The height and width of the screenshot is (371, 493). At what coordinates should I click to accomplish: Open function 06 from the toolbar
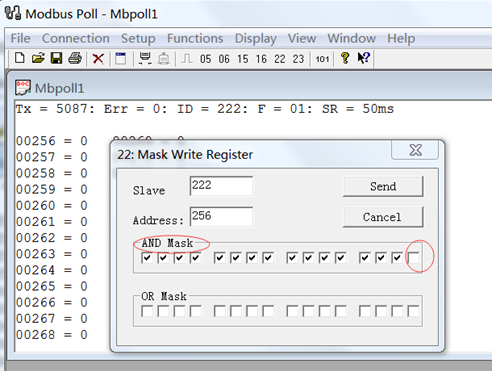[x=224, y=59]
